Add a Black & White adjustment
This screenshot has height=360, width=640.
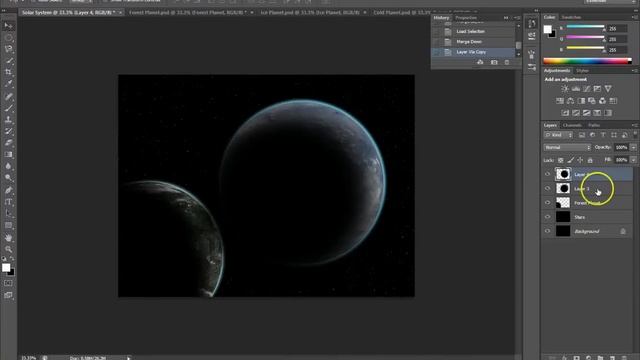point(581,101)
